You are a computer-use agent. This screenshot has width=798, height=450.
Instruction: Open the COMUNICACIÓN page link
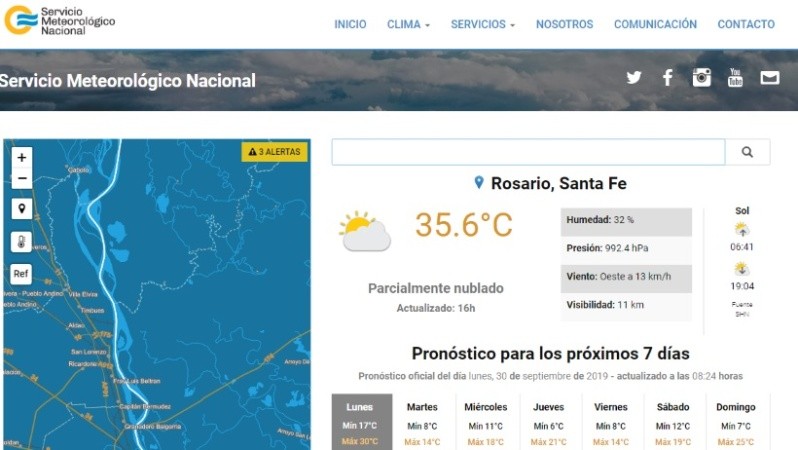[655, 24]
